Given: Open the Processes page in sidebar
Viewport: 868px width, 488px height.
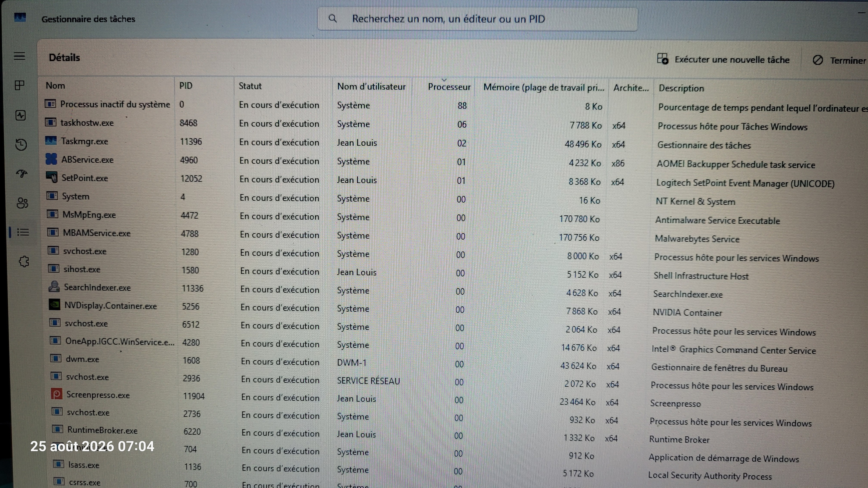Looking at the screenshot, I should (20, 85).
